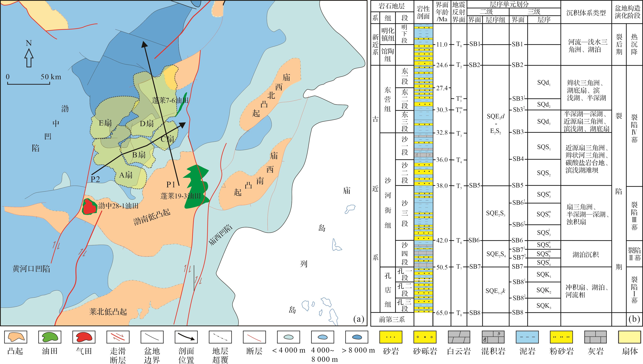Click the conglomerate sandstone (砂砾岩) legend icon
This screenshot has height=364, width=643.
tap(425, 337)
